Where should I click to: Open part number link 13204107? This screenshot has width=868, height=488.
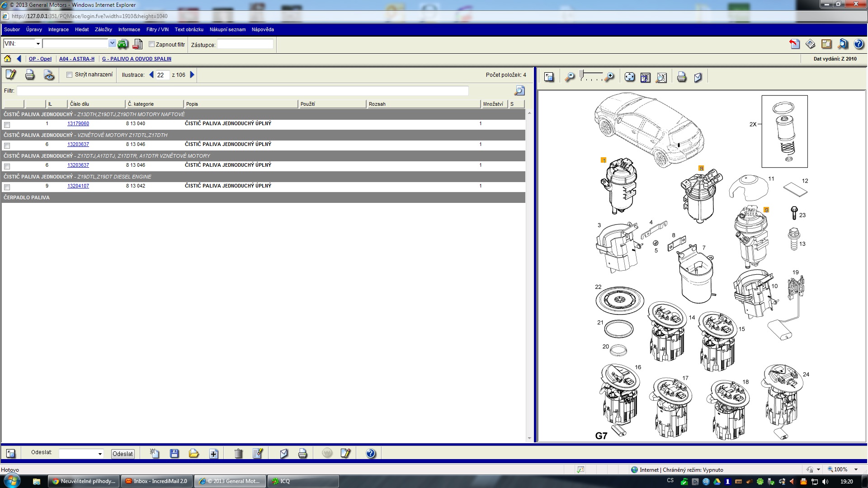(x=78, y=186)
